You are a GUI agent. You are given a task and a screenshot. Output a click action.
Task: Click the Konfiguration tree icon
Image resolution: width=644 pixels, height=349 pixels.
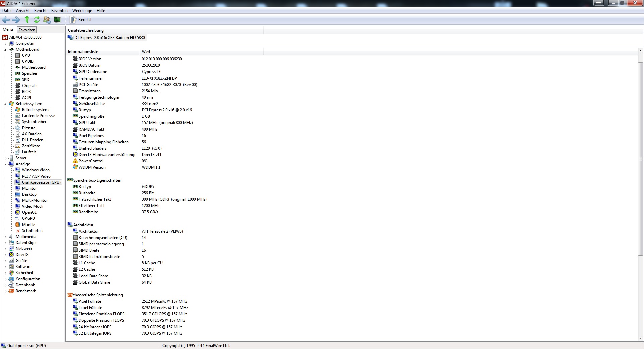(11, 279)
